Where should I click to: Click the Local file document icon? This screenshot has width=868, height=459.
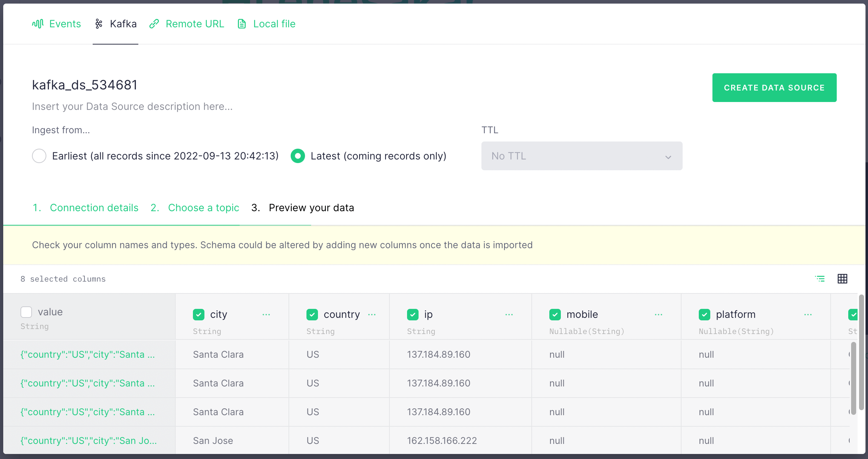click(242, 24)
